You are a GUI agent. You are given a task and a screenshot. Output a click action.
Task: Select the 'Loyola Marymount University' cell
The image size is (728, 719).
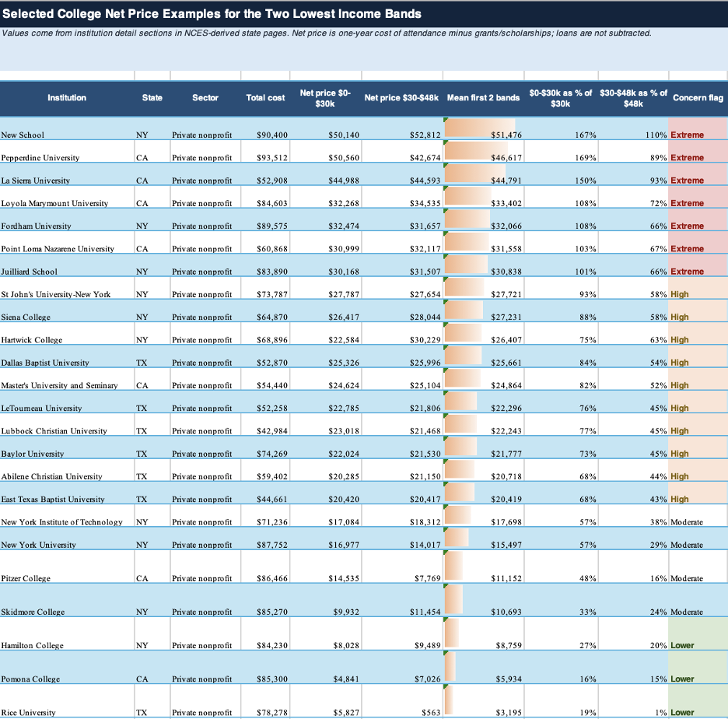click(x=67, y=197)
